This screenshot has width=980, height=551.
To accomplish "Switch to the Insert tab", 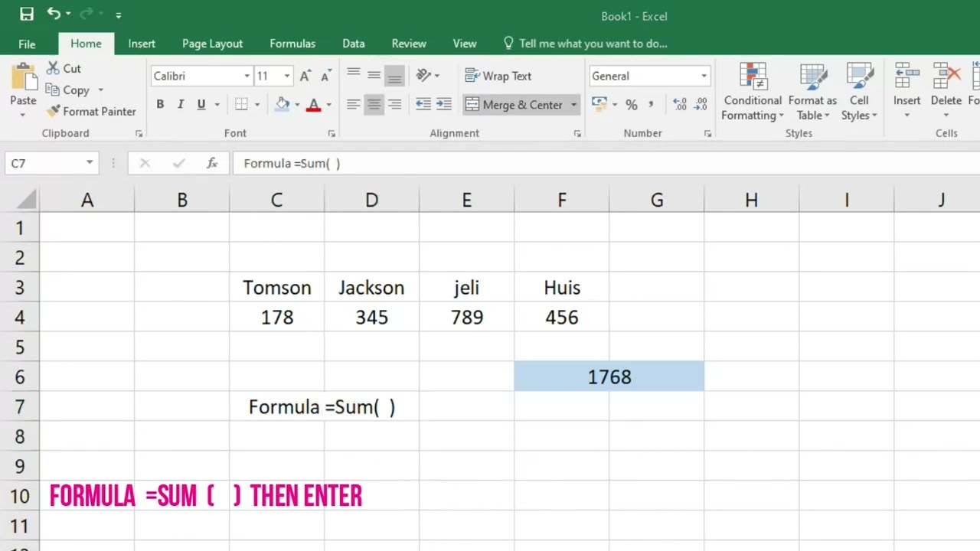I will [x=142, y=44].
